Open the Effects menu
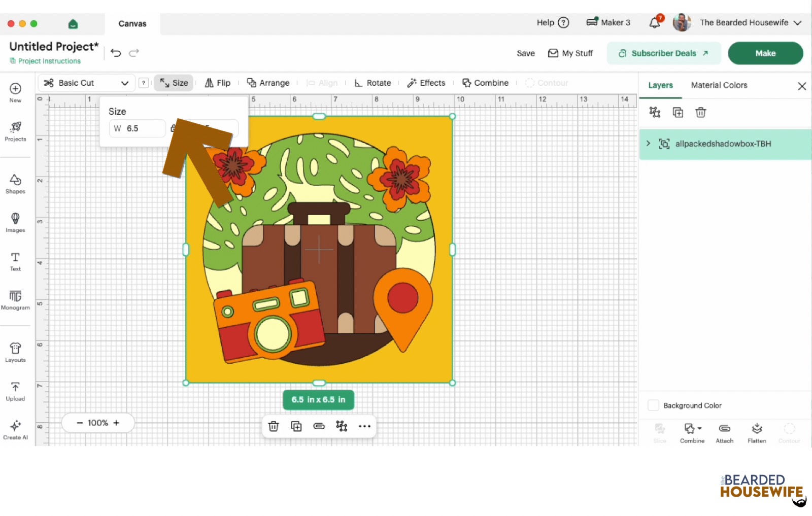Viewport: 812px width, 516px height. point(426,83)
